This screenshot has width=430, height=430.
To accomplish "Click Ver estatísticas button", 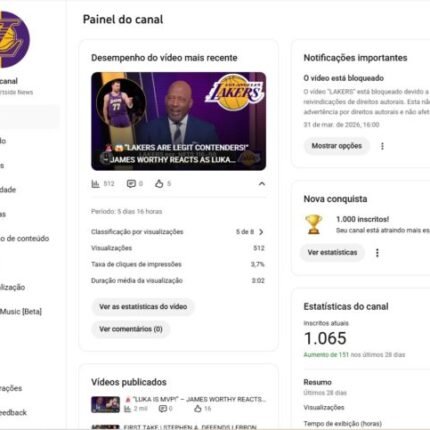I will tap(332, 253).
